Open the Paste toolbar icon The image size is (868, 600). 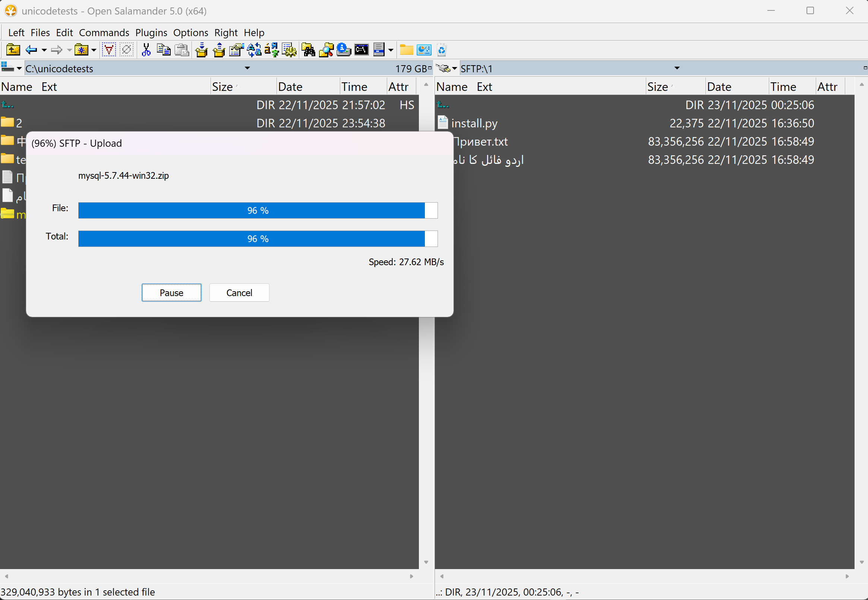[182, 50]
